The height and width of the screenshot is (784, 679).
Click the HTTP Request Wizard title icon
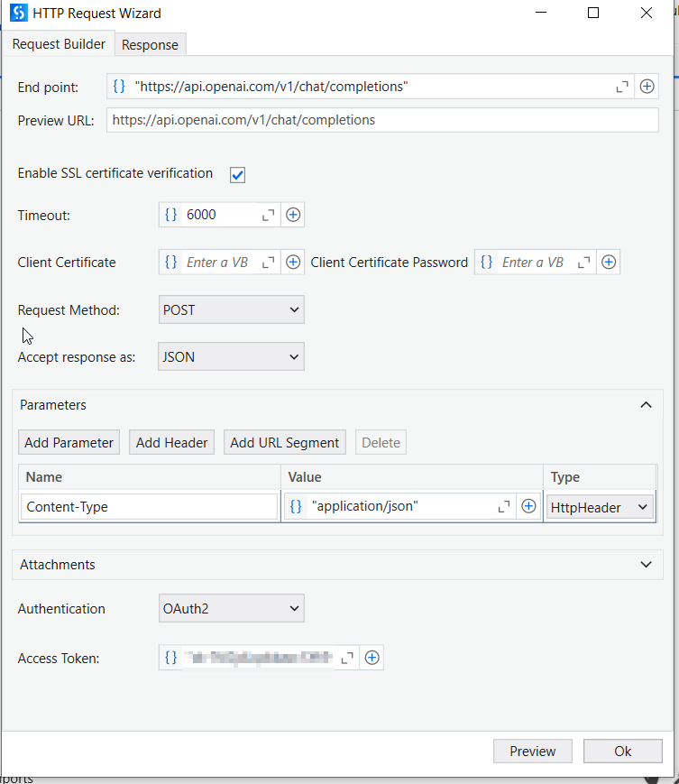19,13
